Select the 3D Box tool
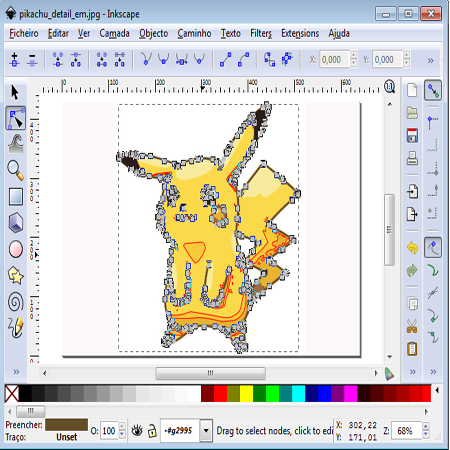450x450 pixels. click(15, 223)
